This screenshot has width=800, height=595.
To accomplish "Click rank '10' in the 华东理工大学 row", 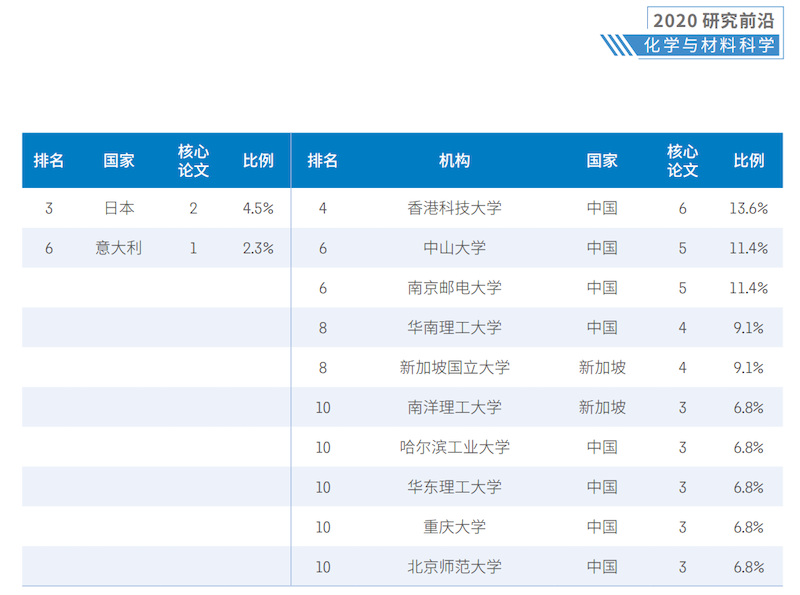I will tap(323, 487).
